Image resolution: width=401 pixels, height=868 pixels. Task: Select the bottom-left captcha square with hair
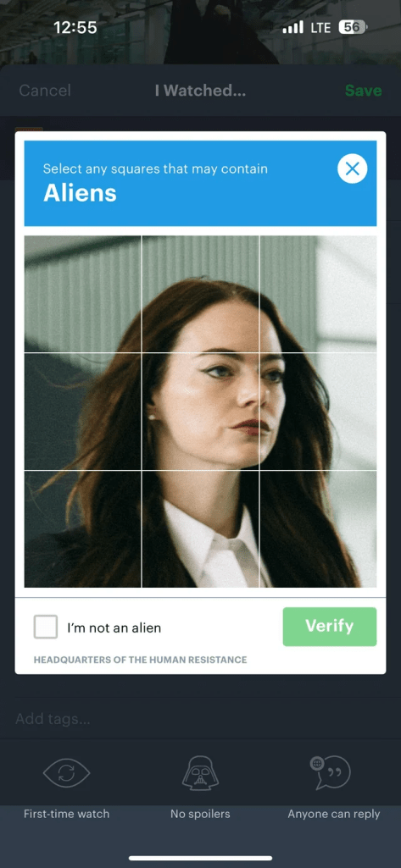pyautogui.click(x=82, y=528)
